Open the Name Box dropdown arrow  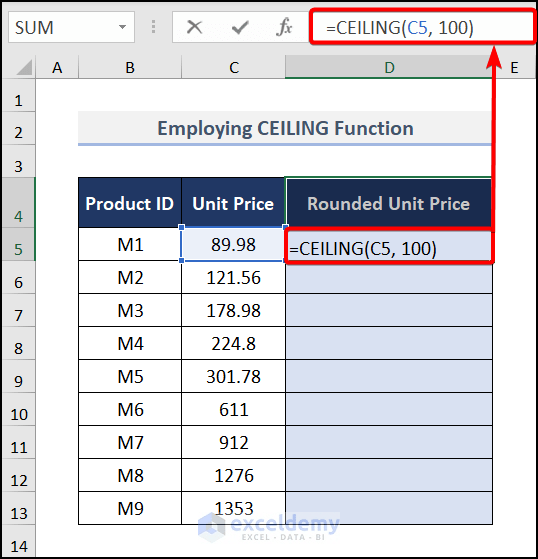(x=122, y=27)
